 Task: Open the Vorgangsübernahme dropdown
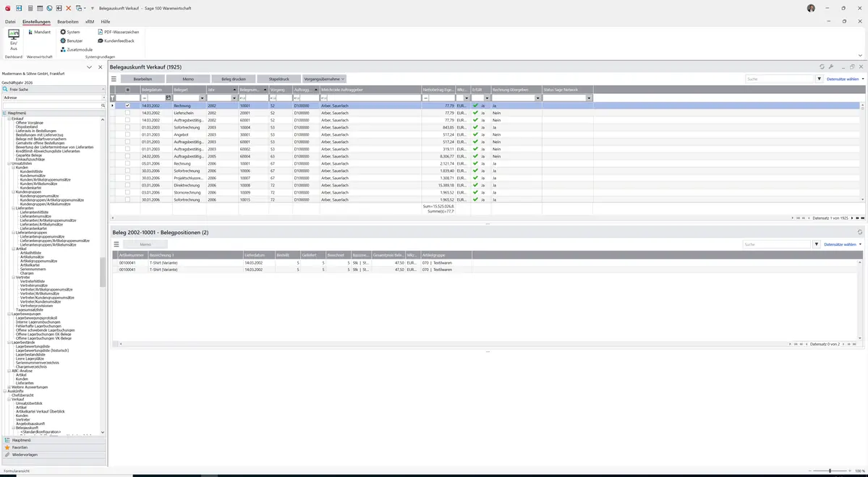point(324,79)
